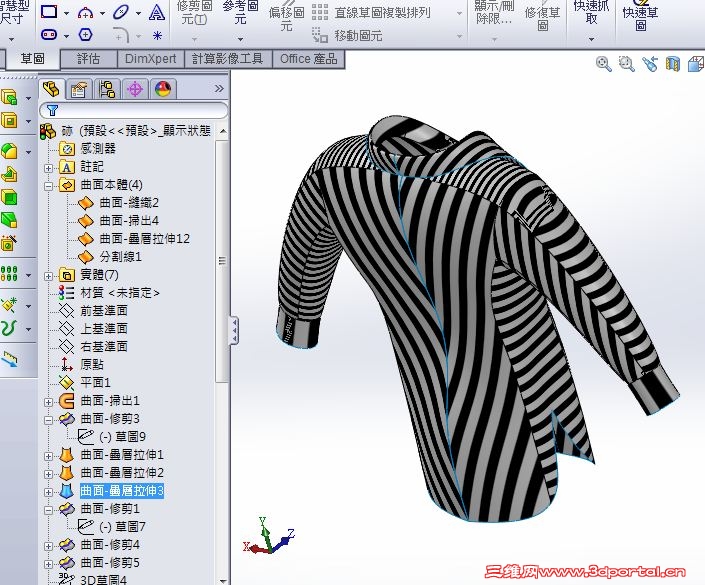
Task: Switch to the 草圖 tab
Action: 32,59
